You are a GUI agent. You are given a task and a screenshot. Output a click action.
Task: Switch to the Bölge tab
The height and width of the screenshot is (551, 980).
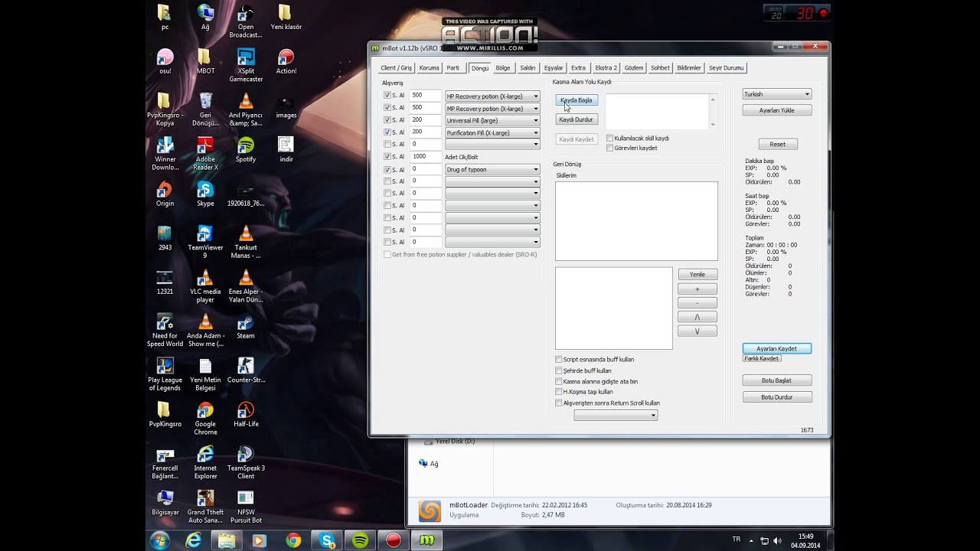coord(503,68)
